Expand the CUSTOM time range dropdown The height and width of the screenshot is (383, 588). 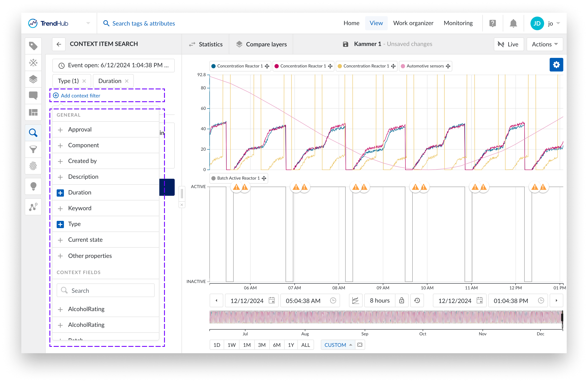337,345
